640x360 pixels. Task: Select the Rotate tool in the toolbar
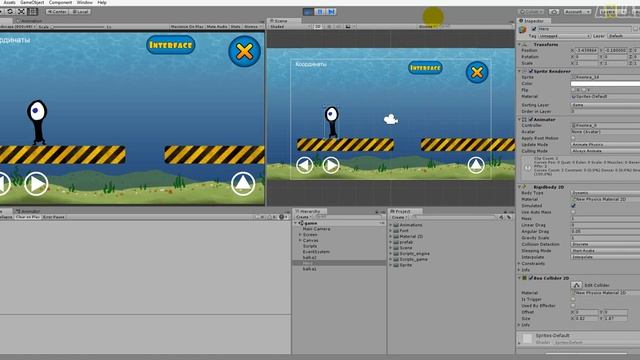pos(10,11)
